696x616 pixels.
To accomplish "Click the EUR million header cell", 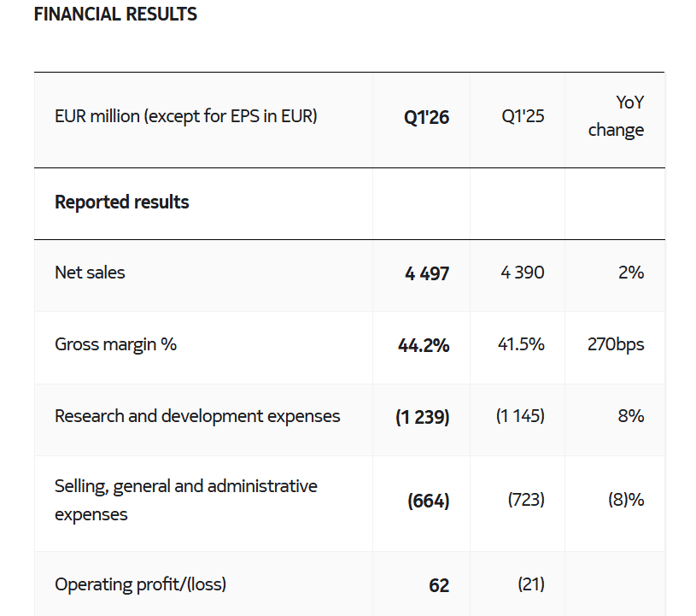I will 185,116.
